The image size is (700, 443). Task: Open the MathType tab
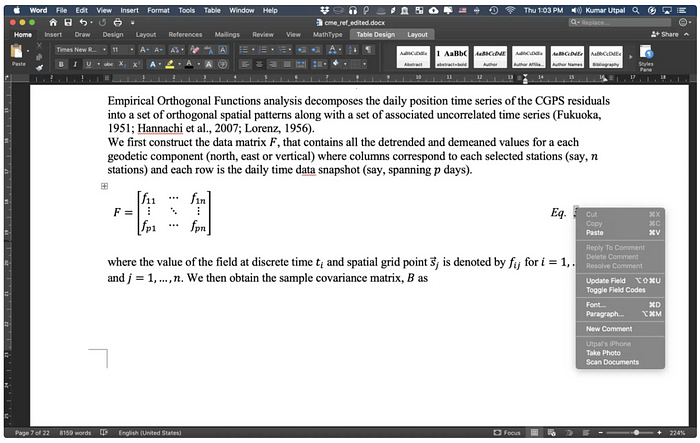pyautogui.click(x=327, y=34)
